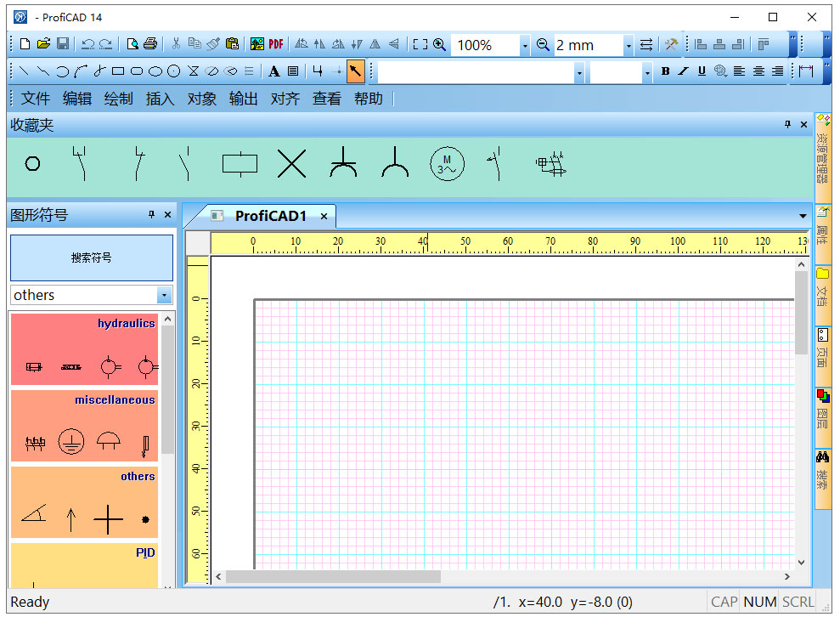Select the rectangle drawing tool
This screenshot has height=617, width=840.
click(x=118, y=71)
